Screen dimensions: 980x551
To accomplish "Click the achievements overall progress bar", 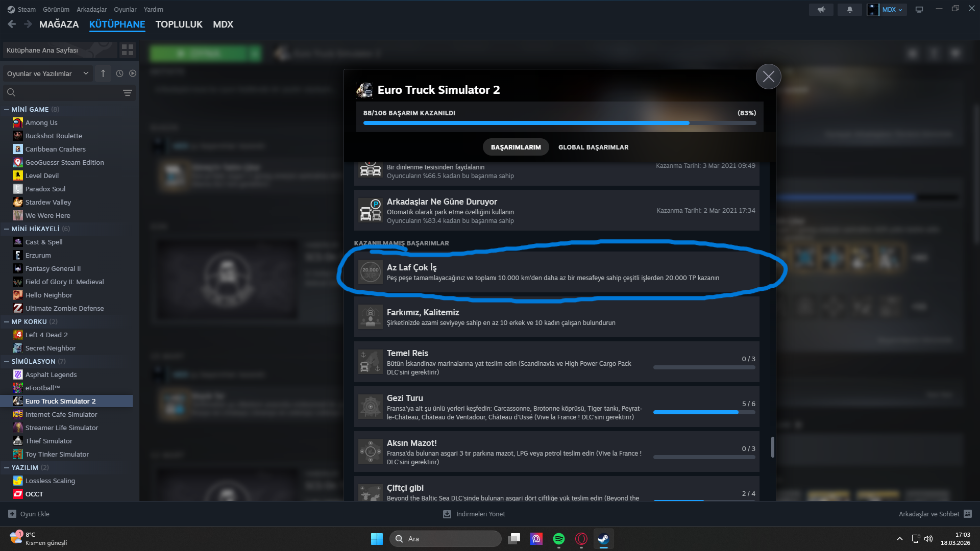I will pyautogui.click(x=560, y=123).
